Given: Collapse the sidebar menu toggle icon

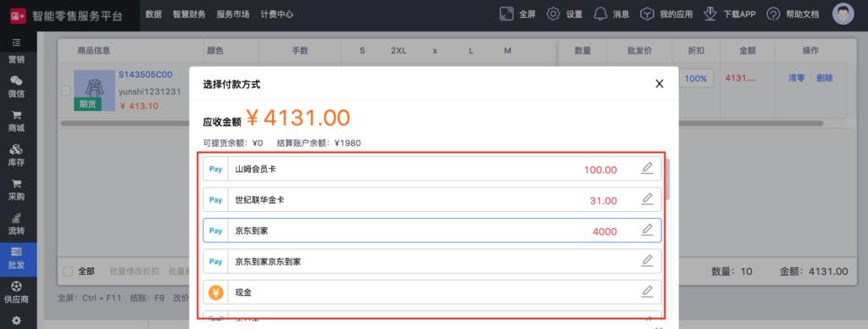Looking at the screenshot, I should point(17,42).
